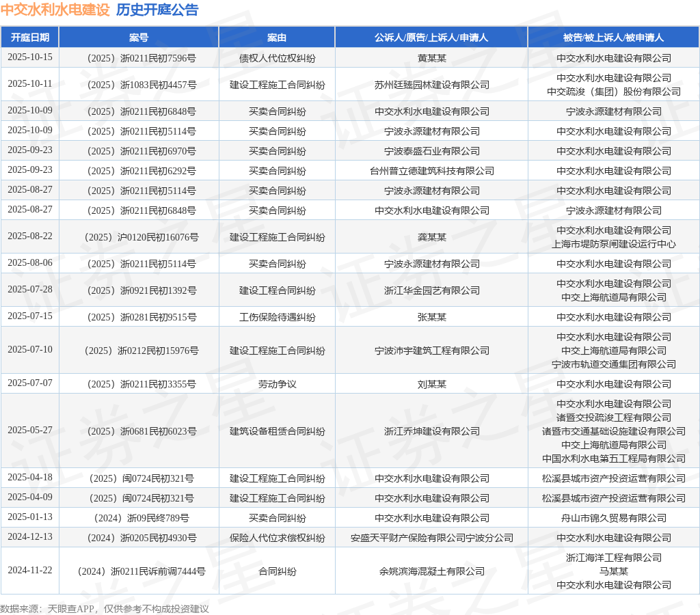Click plaintiff 安盛天平财产保险有限公司宁波分公司
This screenshot has width=700, height=615.
coord(432,538)
